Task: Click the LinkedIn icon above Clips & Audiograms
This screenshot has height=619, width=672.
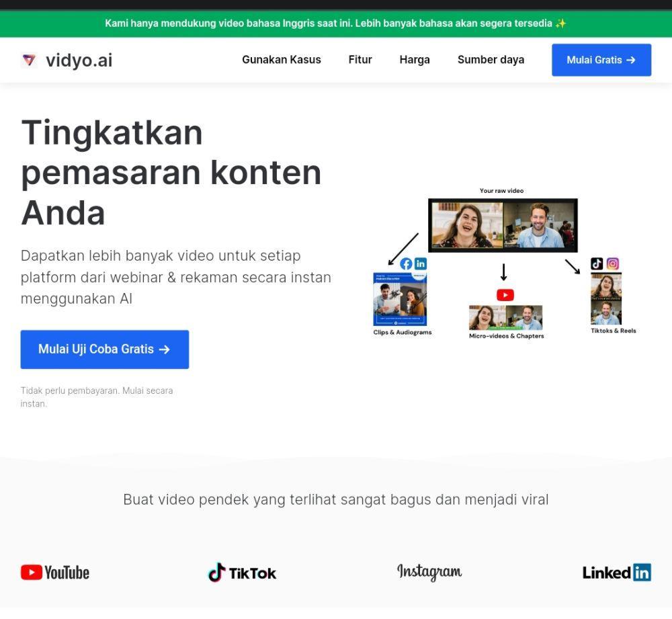Action: (x=421, y=263)
